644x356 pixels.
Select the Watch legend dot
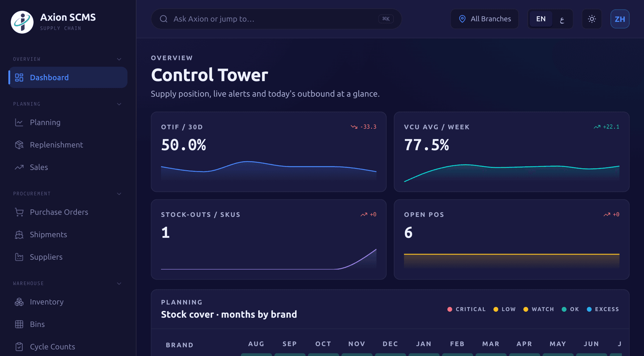click(x=526, y=309)
